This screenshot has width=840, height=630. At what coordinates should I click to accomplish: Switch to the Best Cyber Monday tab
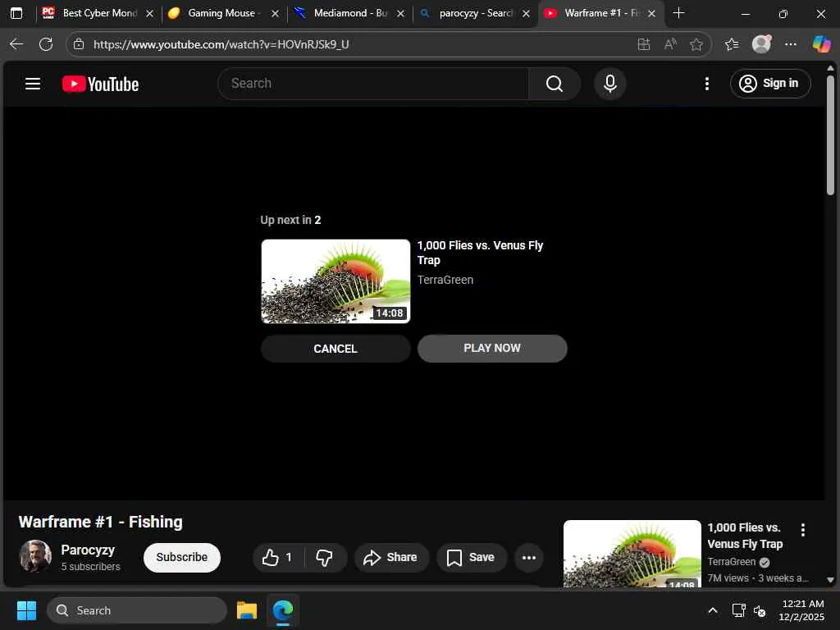coord(98,13)
